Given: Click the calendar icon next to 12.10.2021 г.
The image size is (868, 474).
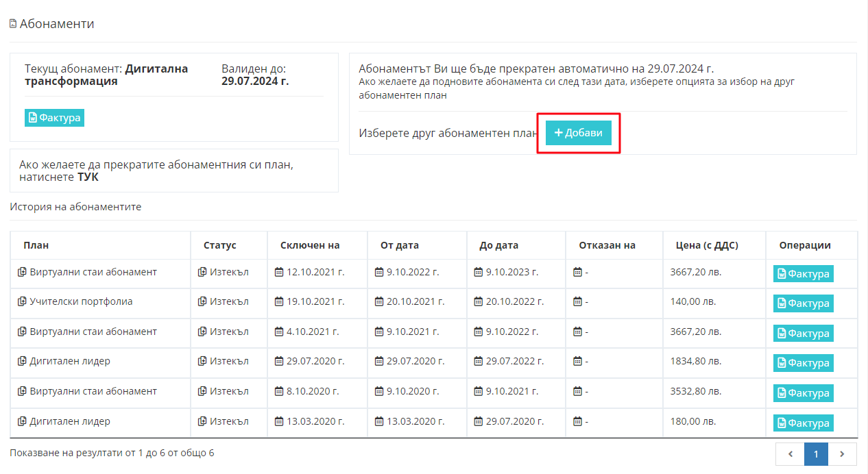Looking at the screenshot, I should coord(279,272).
